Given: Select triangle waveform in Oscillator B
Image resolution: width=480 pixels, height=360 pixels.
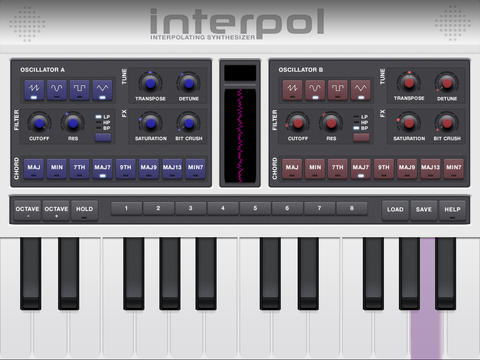Looking at the screenshot, I should pos(361,90).
